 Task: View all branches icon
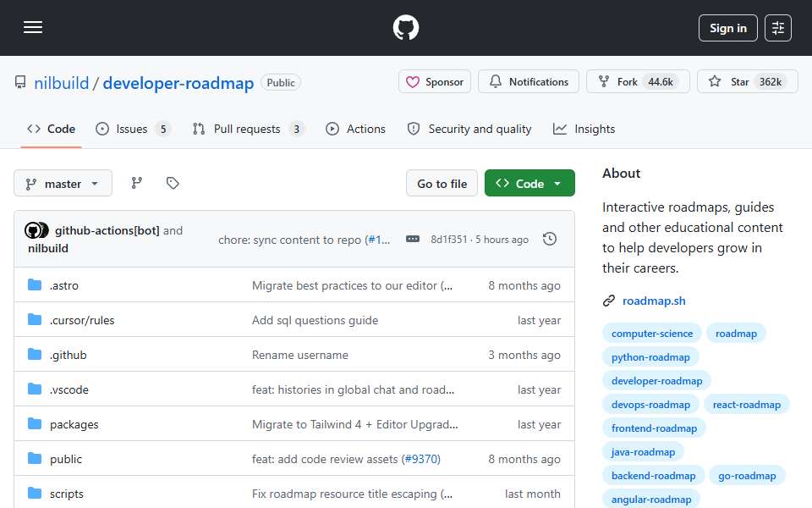[137, 183]
